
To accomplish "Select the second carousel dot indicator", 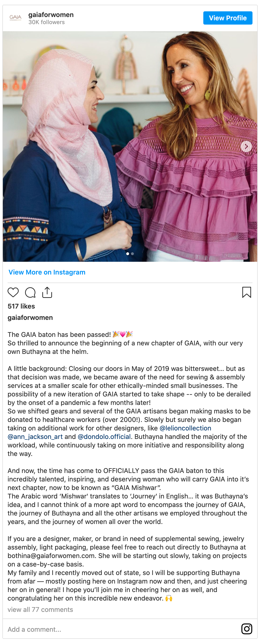I will click(132, 253).
